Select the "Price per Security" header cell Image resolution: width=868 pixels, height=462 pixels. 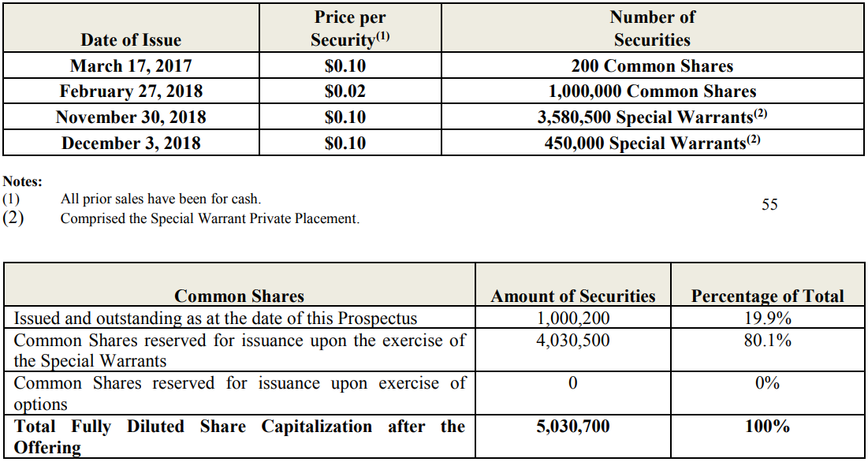click(x=349, y=28)
